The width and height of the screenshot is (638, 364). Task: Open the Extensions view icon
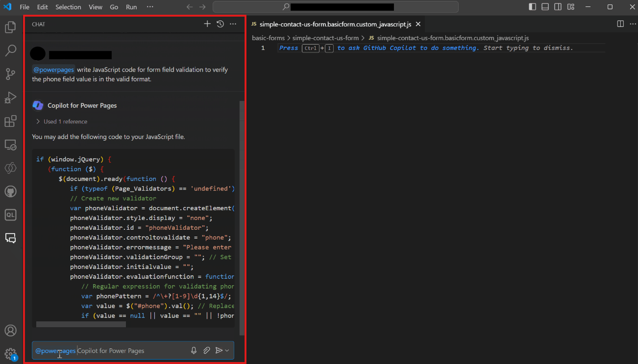[10, 121]
